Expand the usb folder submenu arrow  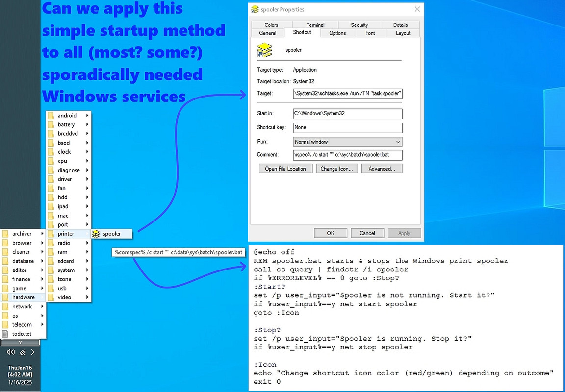click(87, 288)
